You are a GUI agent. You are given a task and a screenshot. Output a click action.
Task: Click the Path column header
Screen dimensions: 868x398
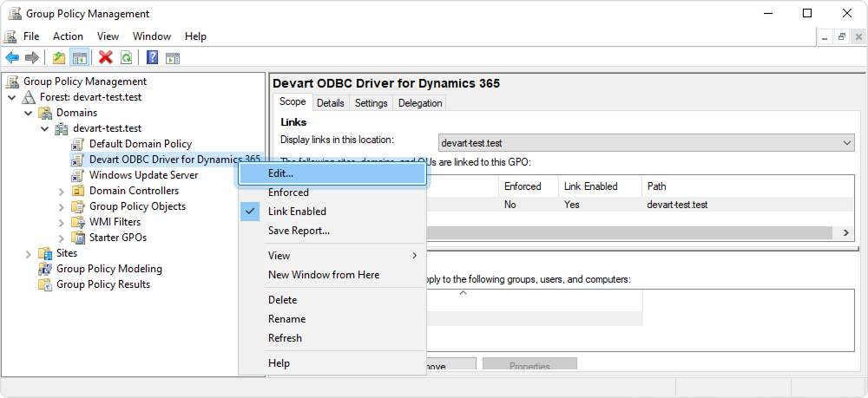(746, 186)
